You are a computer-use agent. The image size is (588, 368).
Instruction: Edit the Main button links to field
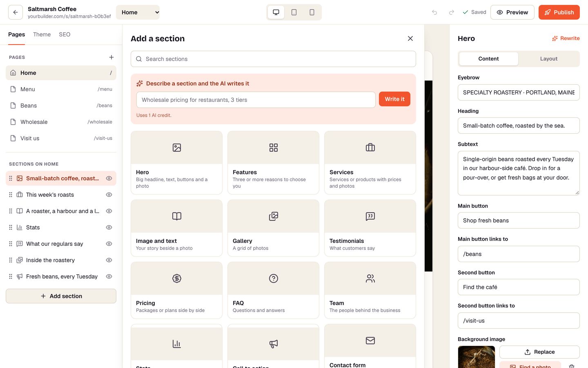point(519,254)
